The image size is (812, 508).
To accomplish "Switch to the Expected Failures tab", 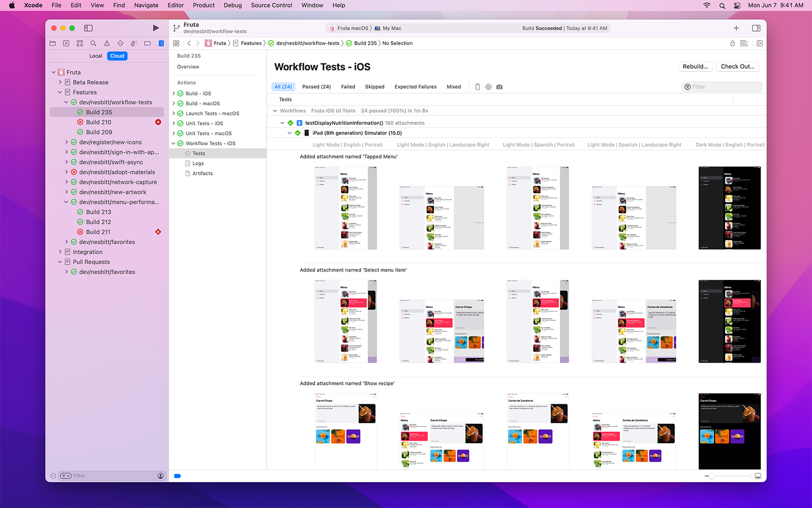I will [x=415, y=86].
